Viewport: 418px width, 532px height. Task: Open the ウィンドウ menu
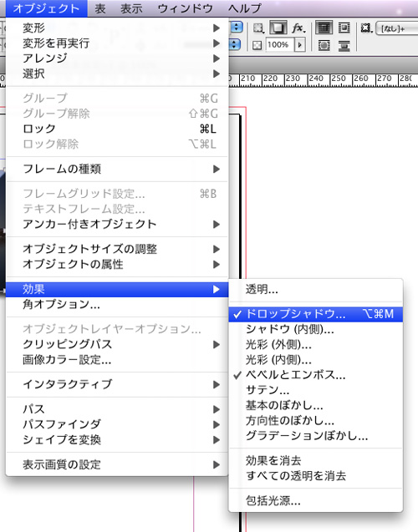185,8
